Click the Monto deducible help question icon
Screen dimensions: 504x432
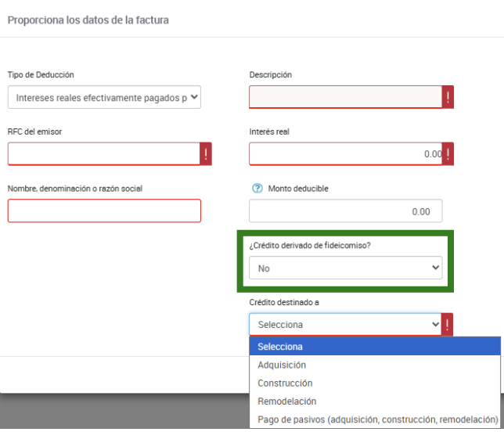pyautogui.click(x=256, y=189)
